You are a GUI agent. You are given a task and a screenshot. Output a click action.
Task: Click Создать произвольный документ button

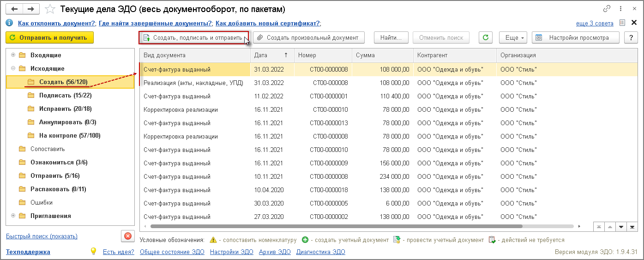pos(308,37)
